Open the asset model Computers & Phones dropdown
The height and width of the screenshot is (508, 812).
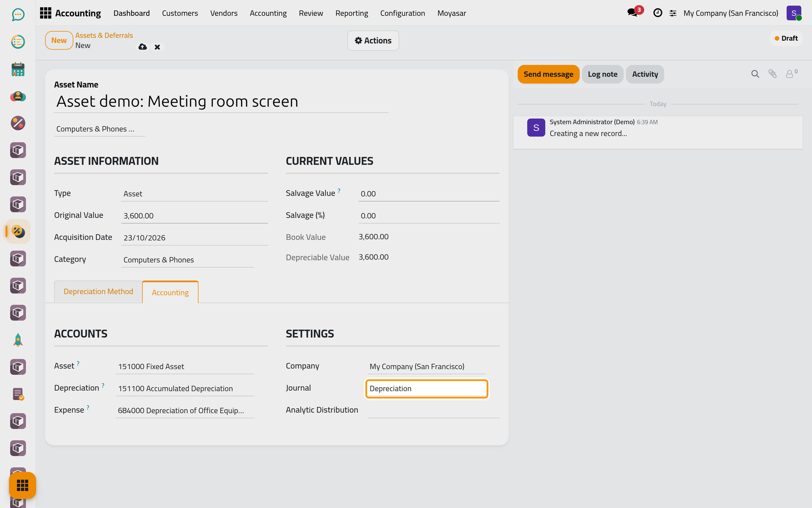point(99,129)
